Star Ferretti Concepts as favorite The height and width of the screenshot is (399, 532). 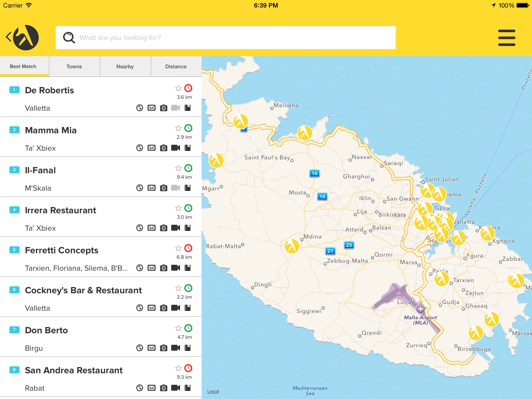[x=178, y=248]
